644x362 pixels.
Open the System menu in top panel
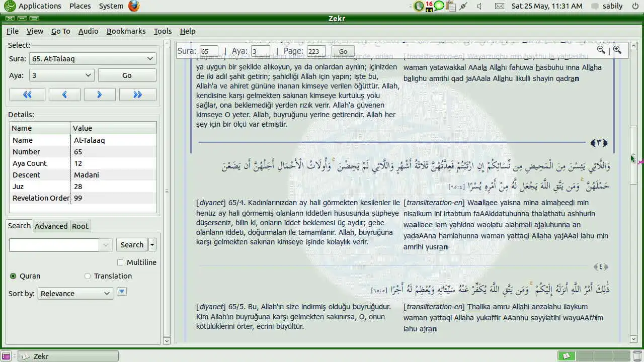coord(111,6)
